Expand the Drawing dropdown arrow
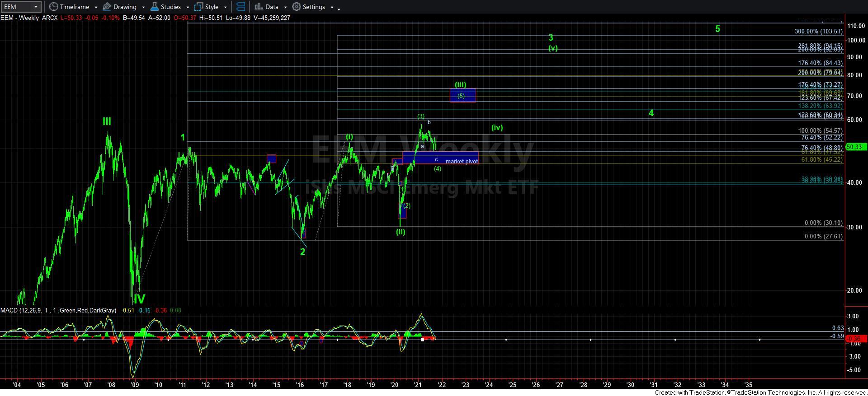 coord(143,7)
